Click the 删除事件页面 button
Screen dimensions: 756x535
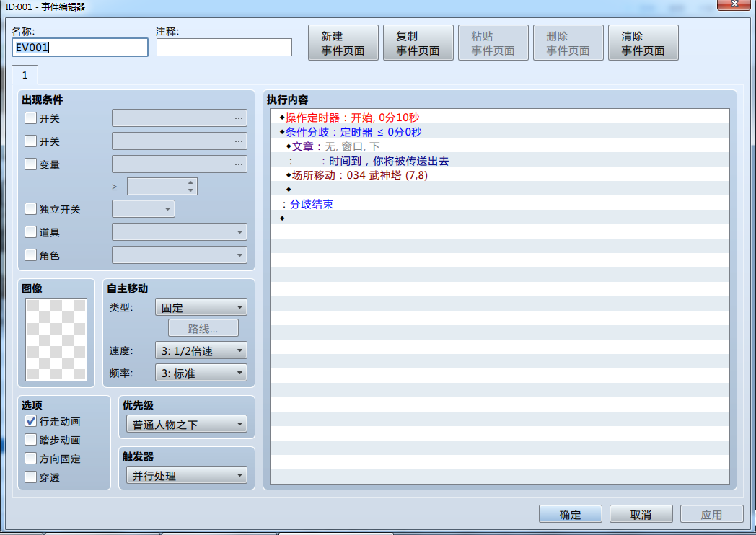pos(568,43)
